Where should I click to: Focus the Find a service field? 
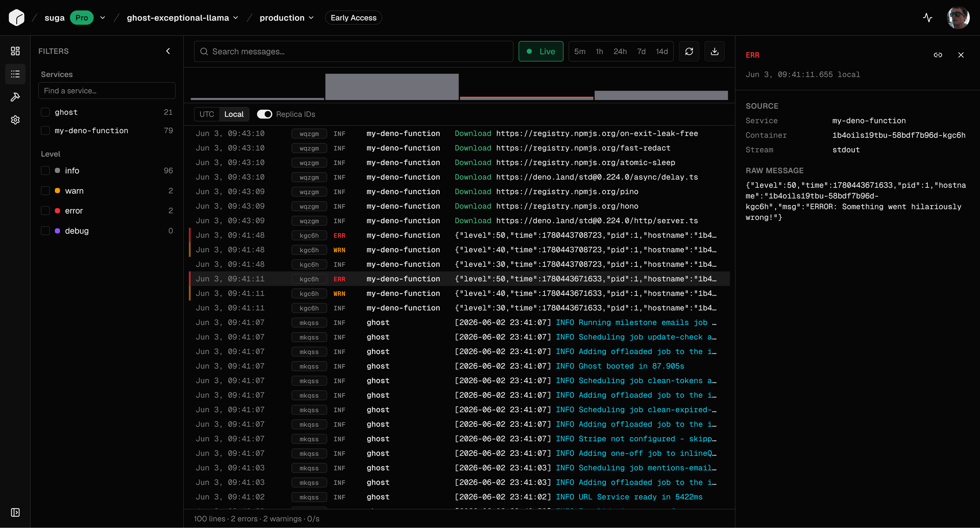[x=106, y=91]
